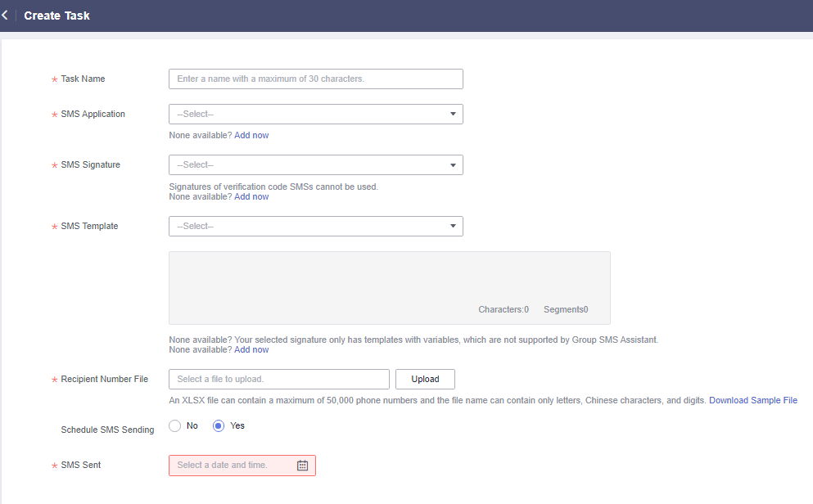Open the SMS Signature select box
813x504 pixels.
[316, 164]
